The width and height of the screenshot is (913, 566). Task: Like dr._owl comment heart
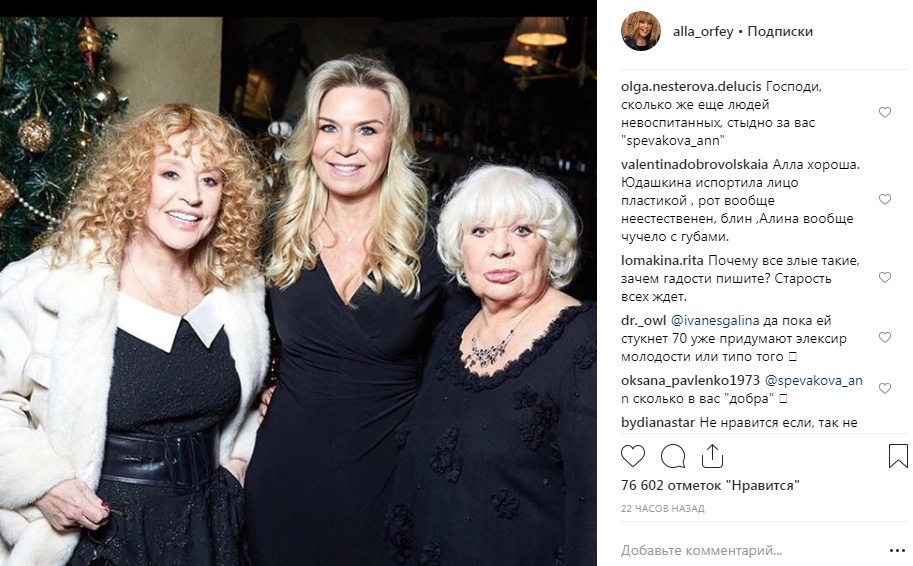point(884,338)
